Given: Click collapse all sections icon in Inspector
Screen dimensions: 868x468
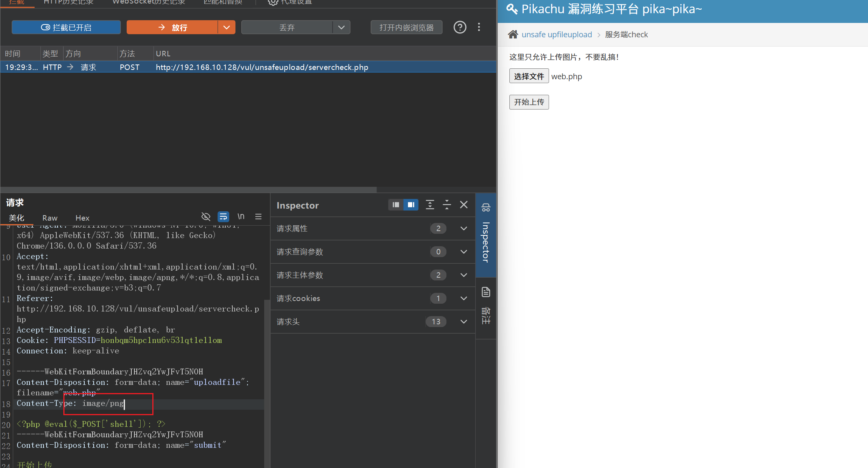Looking at the screenshot, I should (447, 205).
